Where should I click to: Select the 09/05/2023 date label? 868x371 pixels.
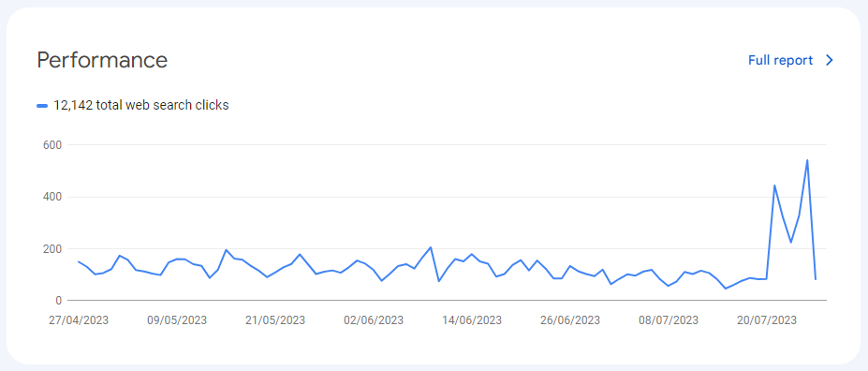click(177, 320)
